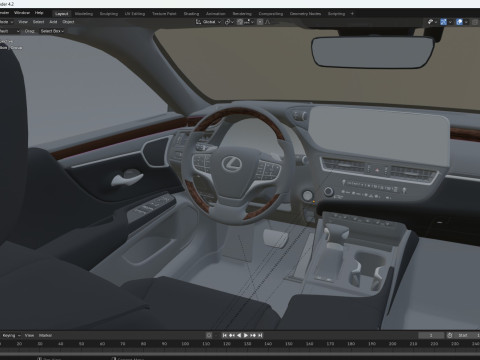
Task: Switch to the Layout workspace tab
Action: pos(62,14)
